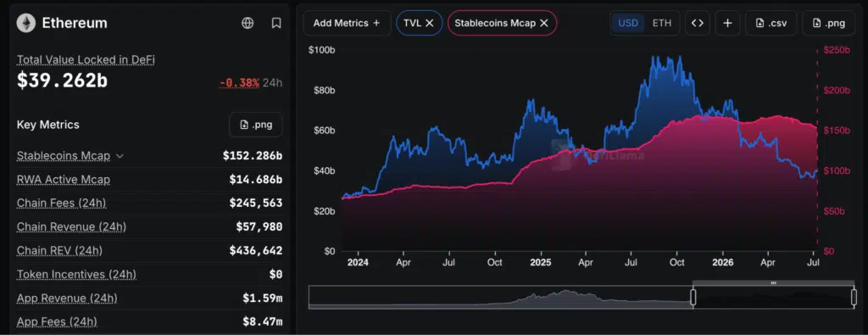Click the $39.262b TVL value
The image size is (868, 335).
(x=62, y=81)
